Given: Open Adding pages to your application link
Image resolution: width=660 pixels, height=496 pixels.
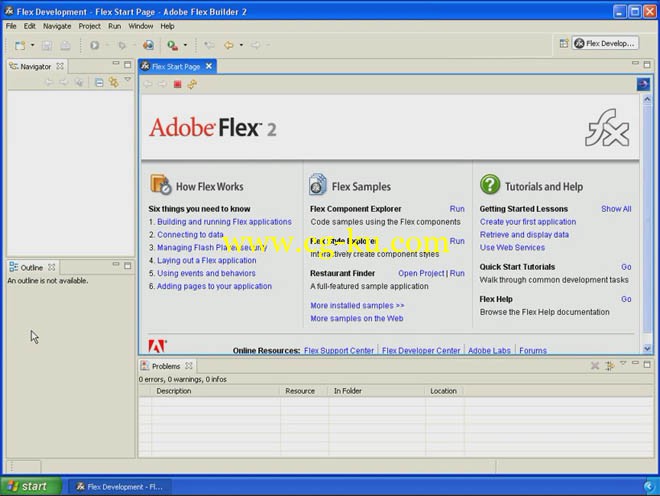Looking at the screenshot, I should click(214, 286).
